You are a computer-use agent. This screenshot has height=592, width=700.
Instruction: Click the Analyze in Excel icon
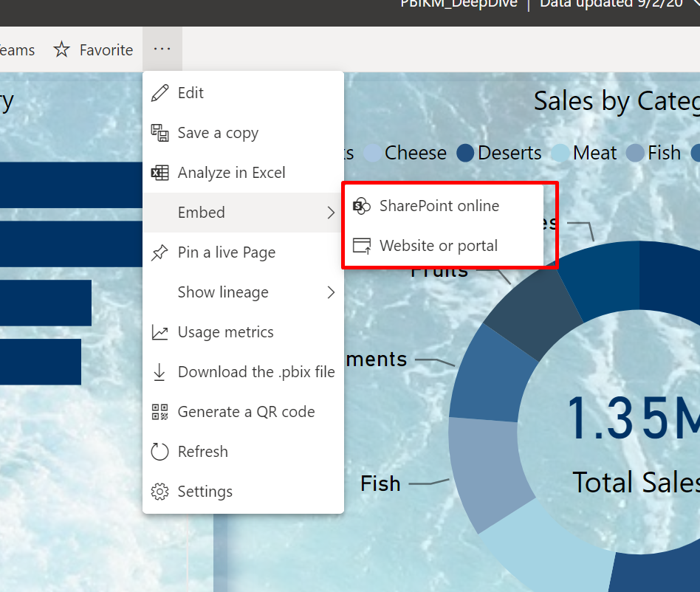point(159,173)
